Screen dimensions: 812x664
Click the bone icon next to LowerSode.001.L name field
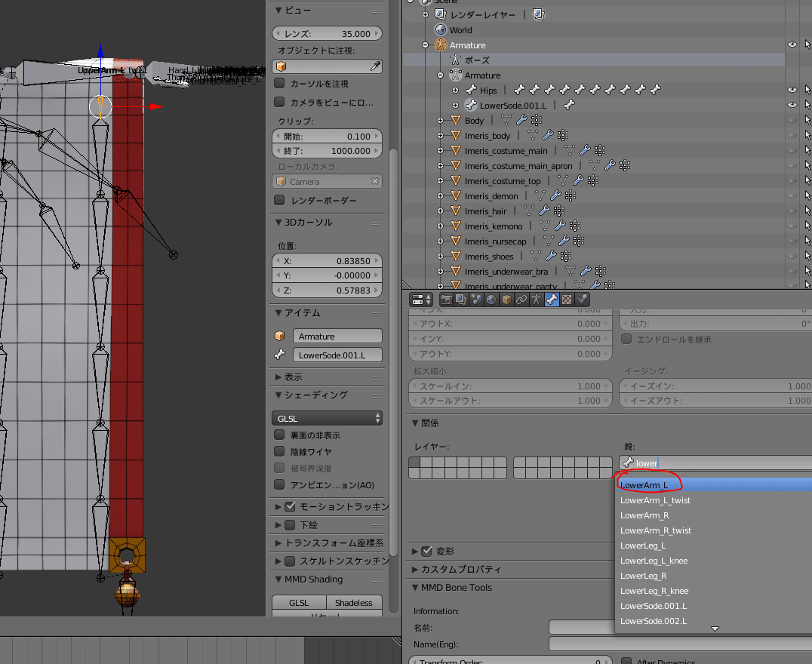(280, 355)
